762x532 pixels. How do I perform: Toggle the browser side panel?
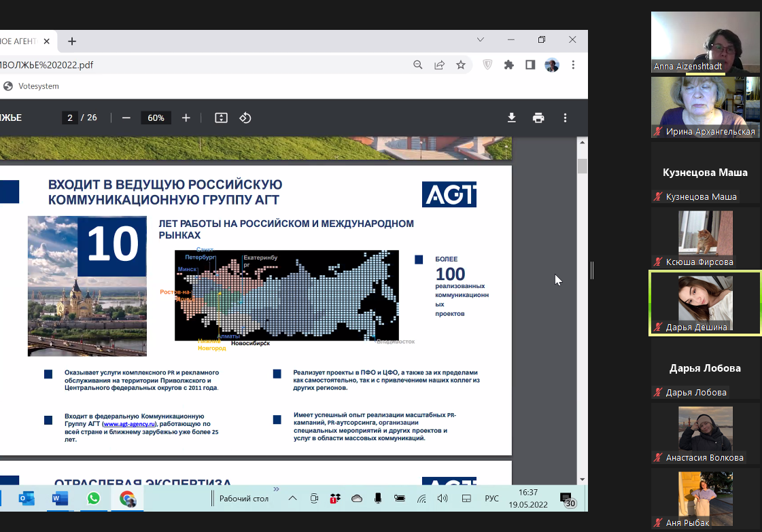click(530, 65)
